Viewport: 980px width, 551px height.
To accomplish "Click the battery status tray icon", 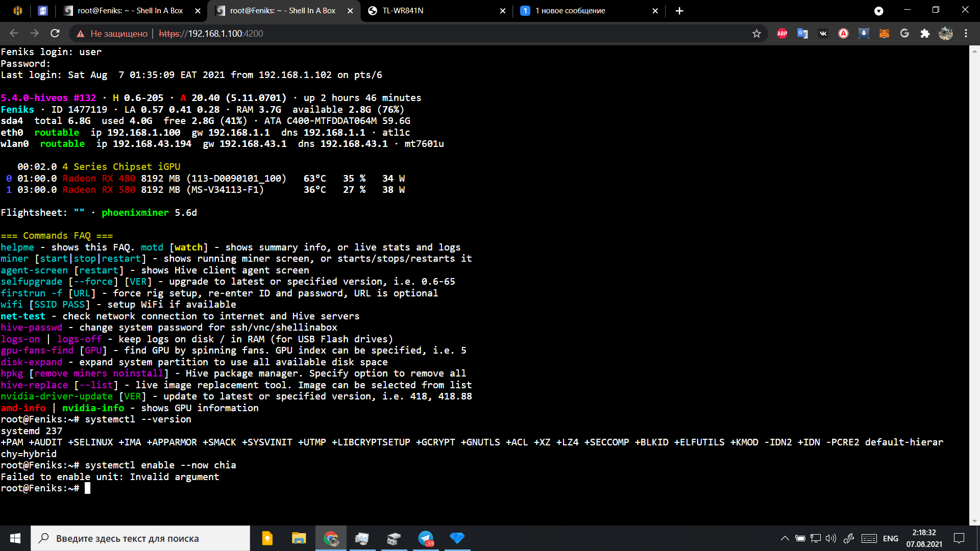I will pos(800,538).
